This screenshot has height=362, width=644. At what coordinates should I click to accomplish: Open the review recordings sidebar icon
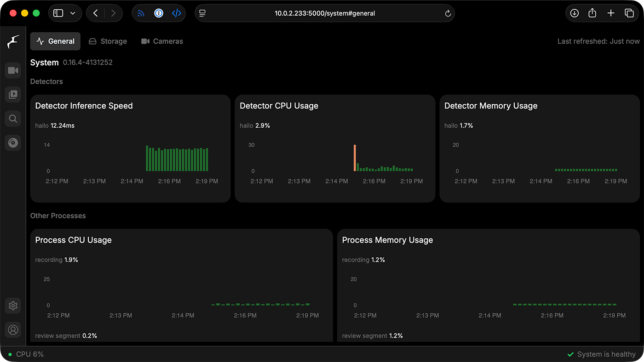click(x=13, y=95)
